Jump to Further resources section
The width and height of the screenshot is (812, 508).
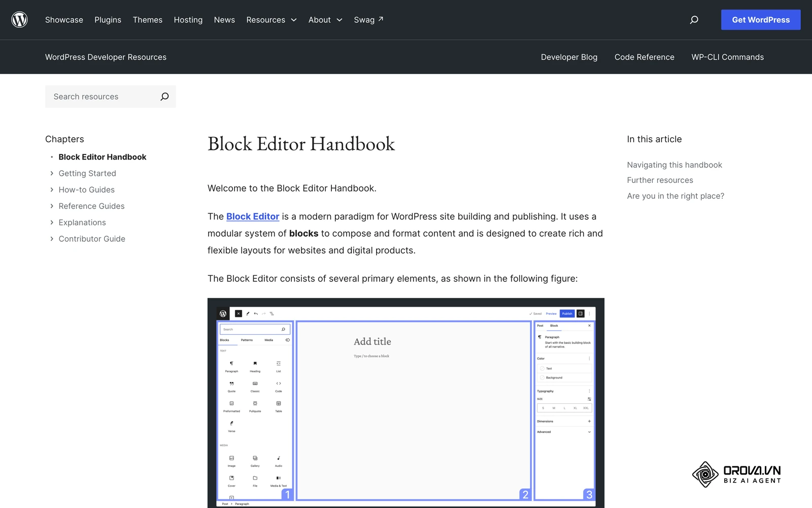click(x=660, y=180)
